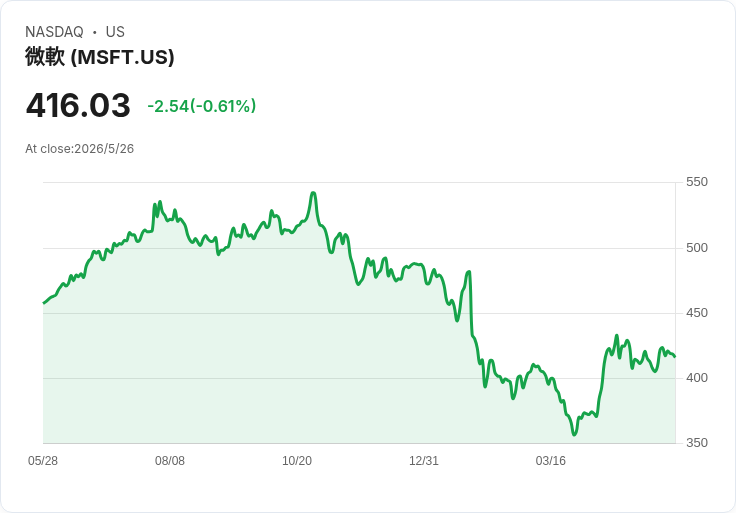Screen dimensions: 736x513
Task: Click the 416.03 current price
Action: click(x=78, y=105)
